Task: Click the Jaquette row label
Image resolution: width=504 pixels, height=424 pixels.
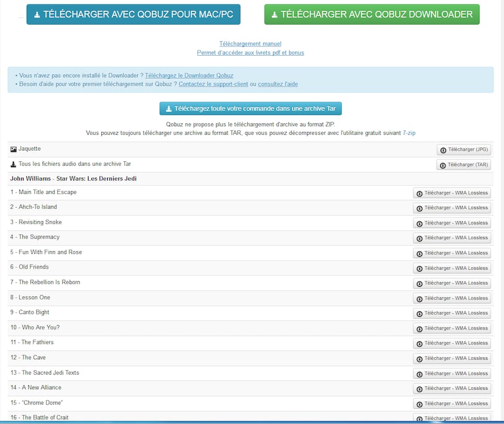Action: click(x=29, y=148)
